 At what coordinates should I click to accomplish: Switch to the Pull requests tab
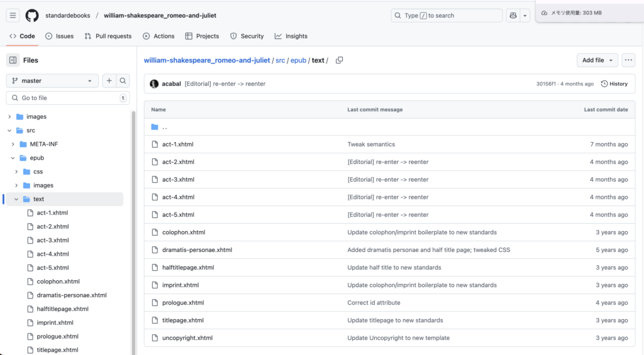(108, 36)
